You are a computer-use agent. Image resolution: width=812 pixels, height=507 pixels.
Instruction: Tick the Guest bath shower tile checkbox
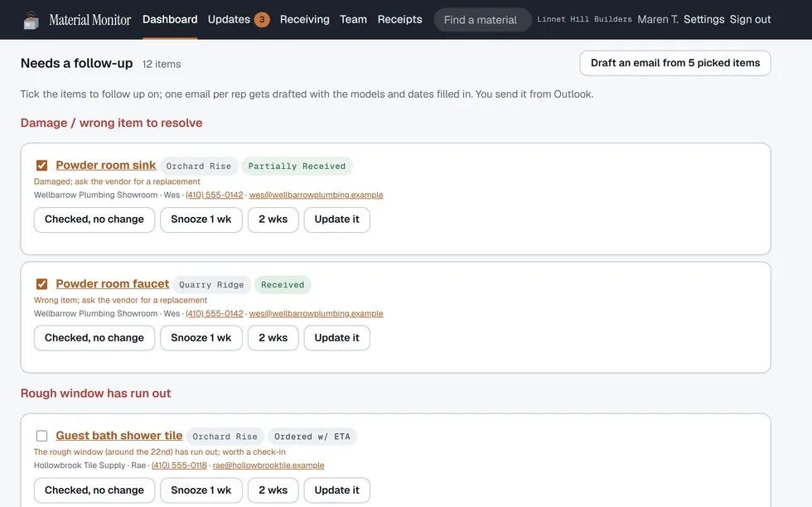(42, 436)
